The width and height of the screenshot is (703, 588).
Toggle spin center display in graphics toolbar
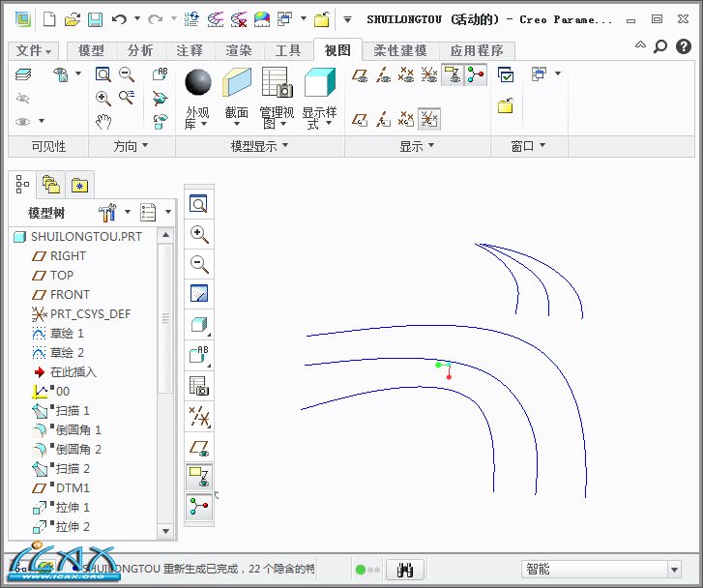[x=199, y=506]
